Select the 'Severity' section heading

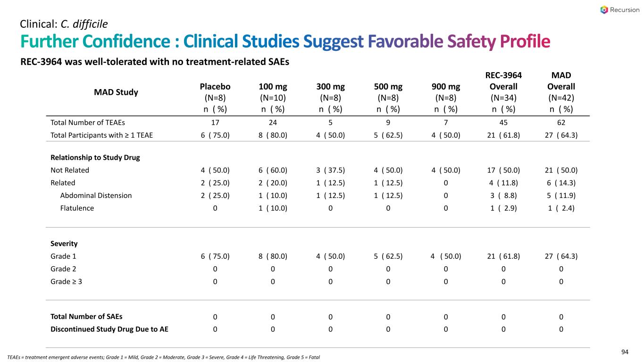(64, 244)
